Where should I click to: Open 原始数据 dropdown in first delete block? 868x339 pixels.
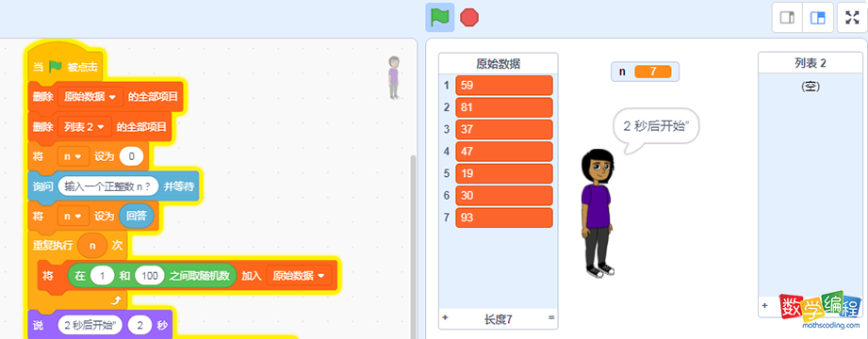point(90,97)
